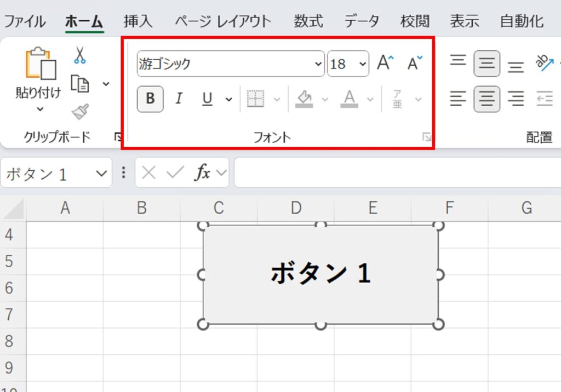The height and width of the screenshot is (392, 561).
Task: Select column G header
Action: (526, 208)
